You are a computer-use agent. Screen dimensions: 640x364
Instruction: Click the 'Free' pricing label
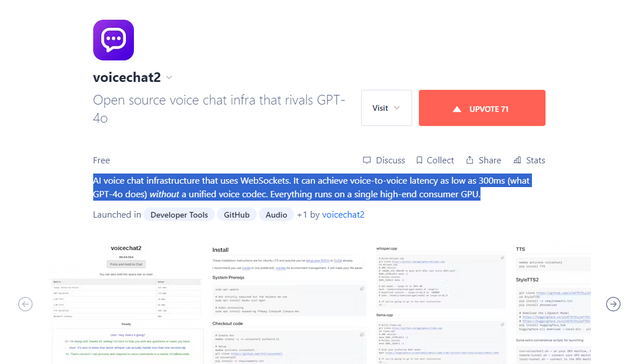pyautogui.click(x=101, y=160)
